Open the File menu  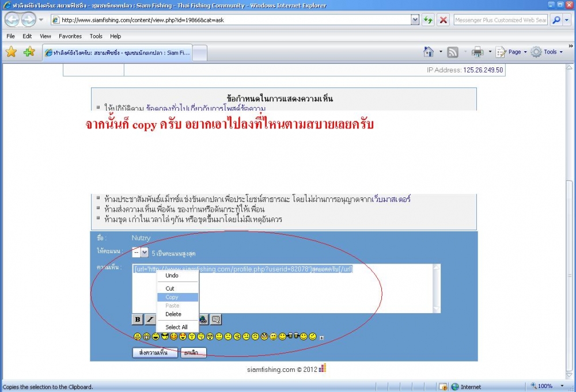click(x=10, y=36)
